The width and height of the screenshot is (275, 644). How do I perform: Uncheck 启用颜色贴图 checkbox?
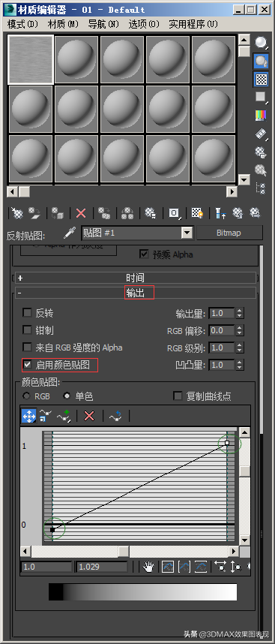(27, 364)
